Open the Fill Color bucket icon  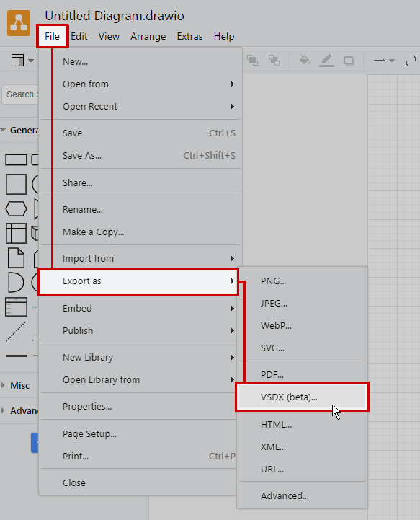click(305, 61)
